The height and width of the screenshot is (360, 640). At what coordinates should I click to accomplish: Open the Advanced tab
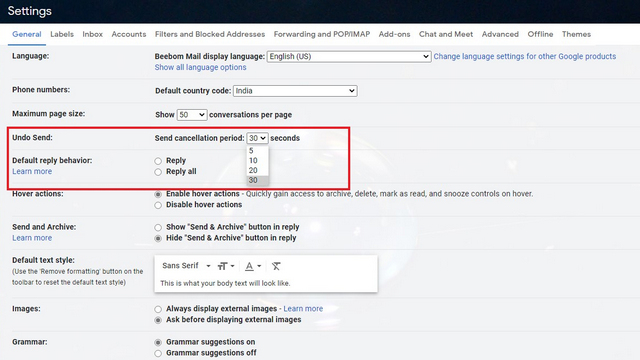pos(500,34)
